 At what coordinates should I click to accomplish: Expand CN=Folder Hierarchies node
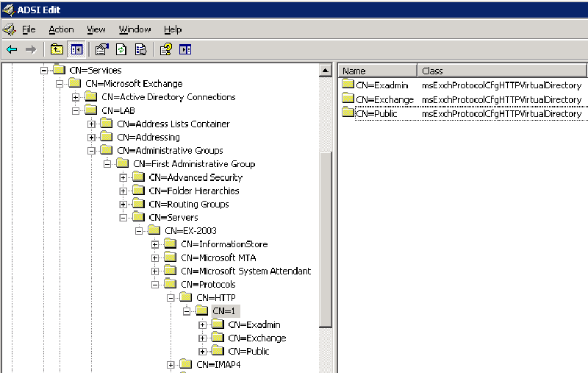(x=123, y=191)
